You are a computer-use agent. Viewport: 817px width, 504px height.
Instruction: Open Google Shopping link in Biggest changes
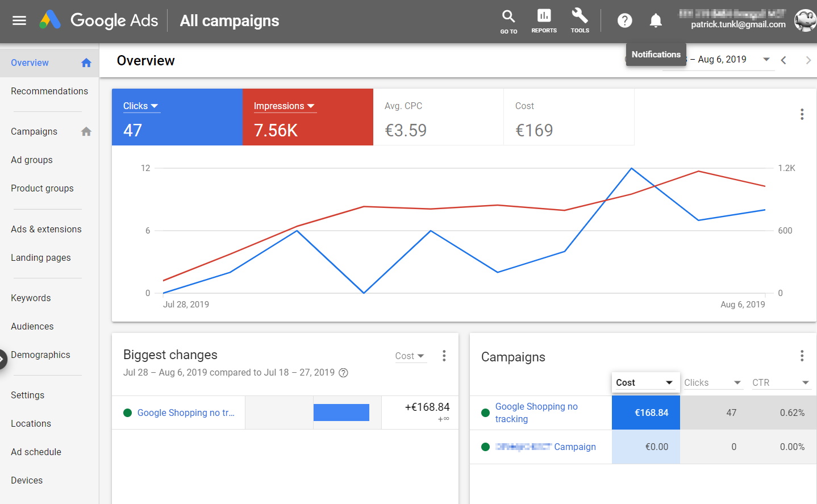click(186, 413)
